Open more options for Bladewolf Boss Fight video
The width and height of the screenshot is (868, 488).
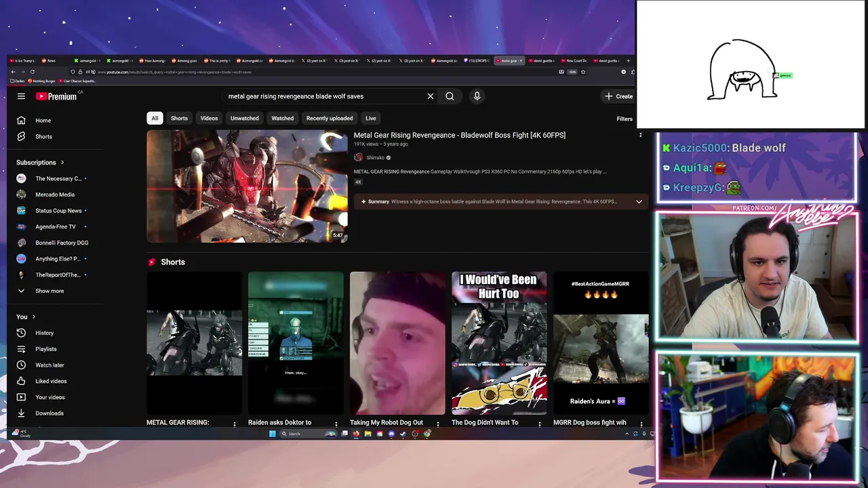coord(640,135)
